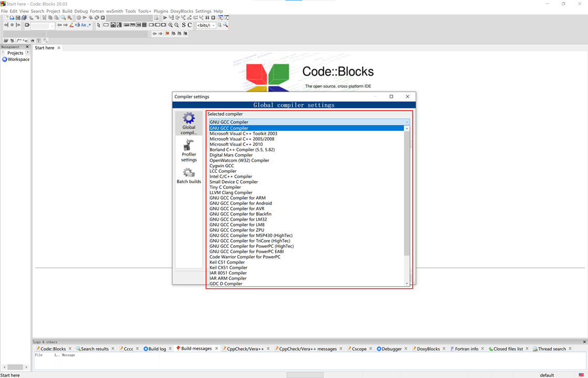The image size is (588, 378).
Task: Click the compiler list scroll down arrow
Action: pyautogui.click(x=407, y=283)
